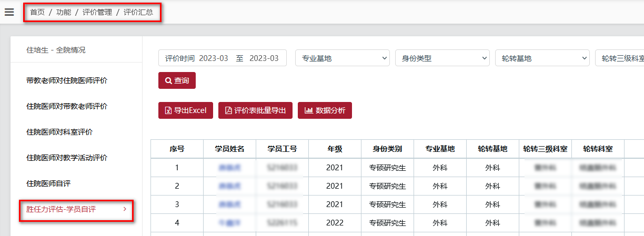This screenshot has height=236, width=644.
Task: Click the 身份类别 column header
Action: [387, 149]
